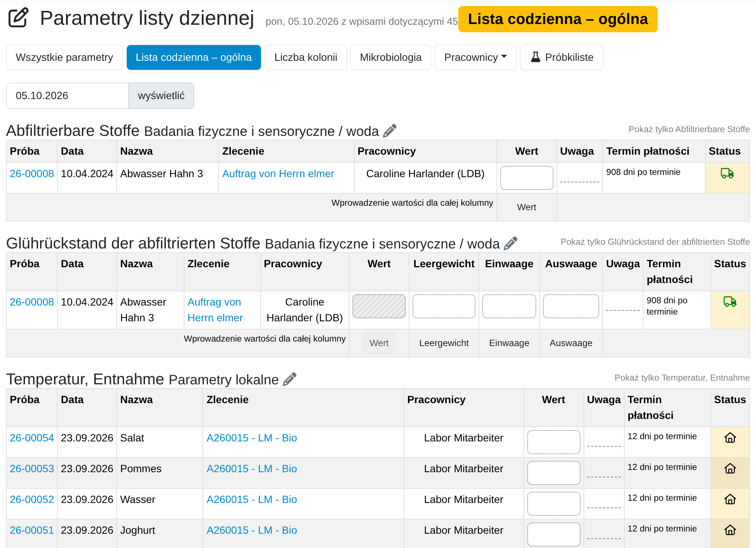
Task: Click the Einwaage input in the Glührückstand row
Action: (x=509, y=306)
